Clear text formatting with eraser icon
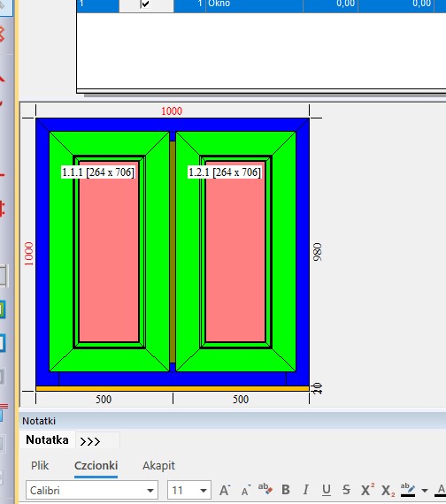Screen dimensions: 446x504 [265, 489]
